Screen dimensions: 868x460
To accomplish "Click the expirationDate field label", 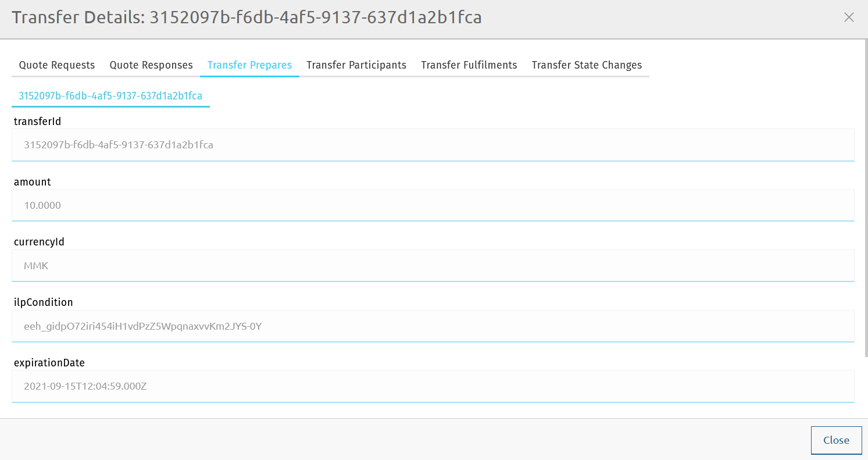I will point(49,363).
